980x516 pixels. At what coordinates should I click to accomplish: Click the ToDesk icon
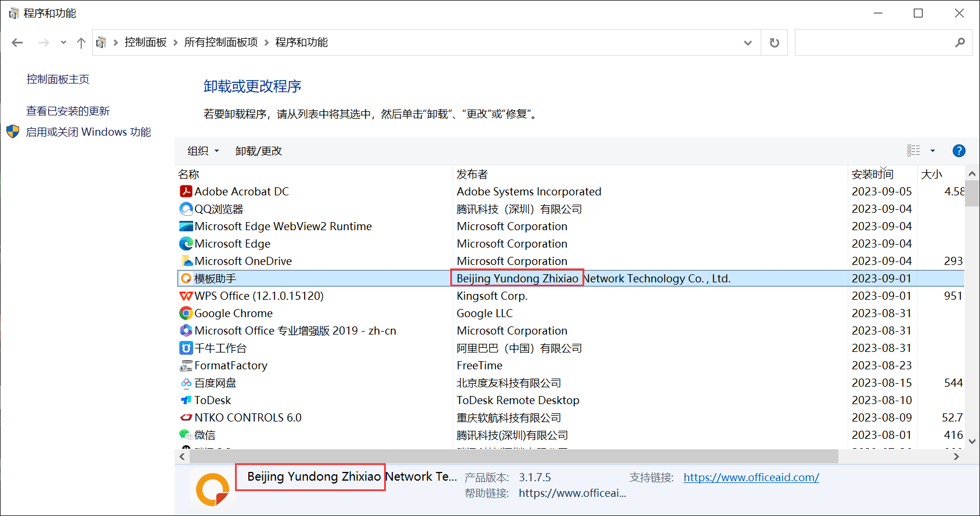tap(186, 400)
